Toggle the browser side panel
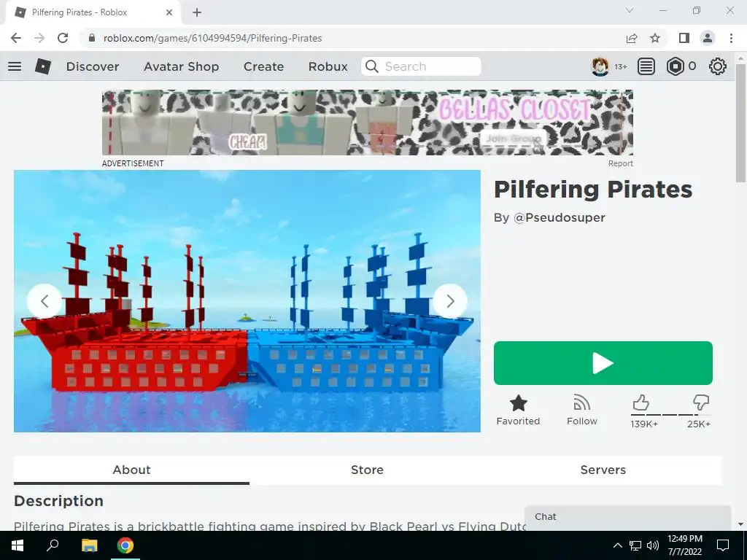The height and width of the screenshot is (560, 747). click(684, 38)
